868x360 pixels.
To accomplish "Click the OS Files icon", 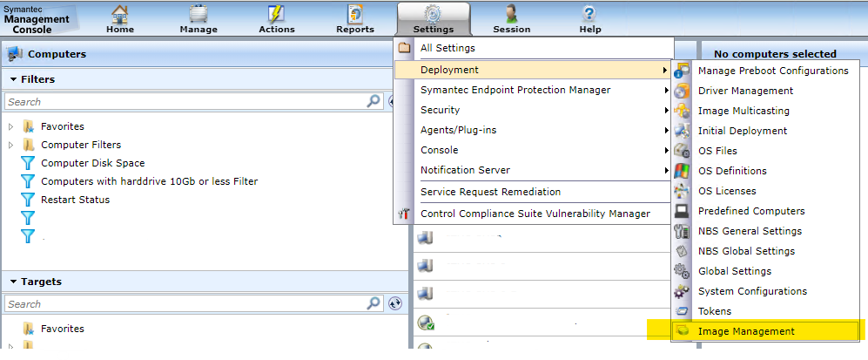I will click(682, 151).
